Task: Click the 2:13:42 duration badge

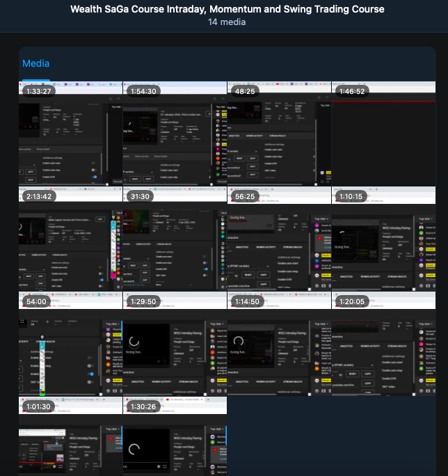Action: coord(39,196)
